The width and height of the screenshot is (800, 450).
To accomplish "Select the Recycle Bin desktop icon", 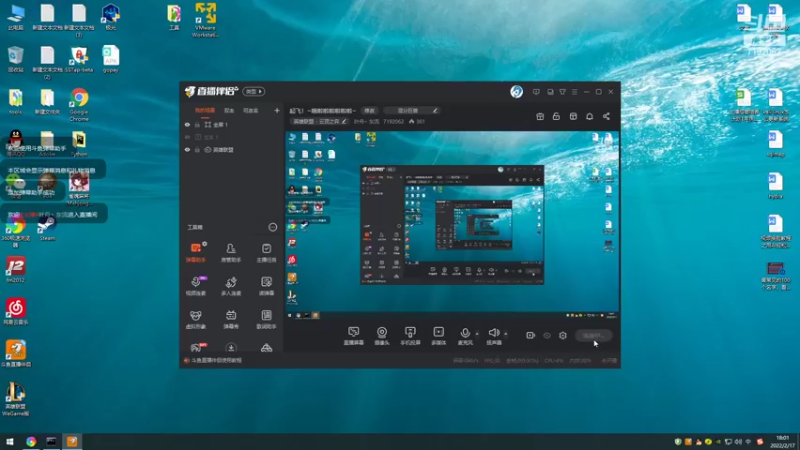I will [15, 59].
